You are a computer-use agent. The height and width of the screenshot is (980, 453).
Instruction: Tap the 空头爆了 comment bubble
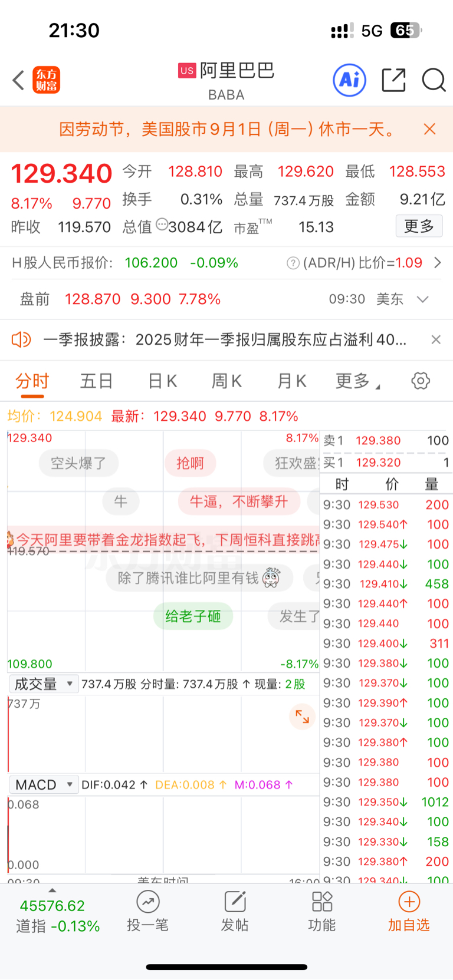point(79,463)
